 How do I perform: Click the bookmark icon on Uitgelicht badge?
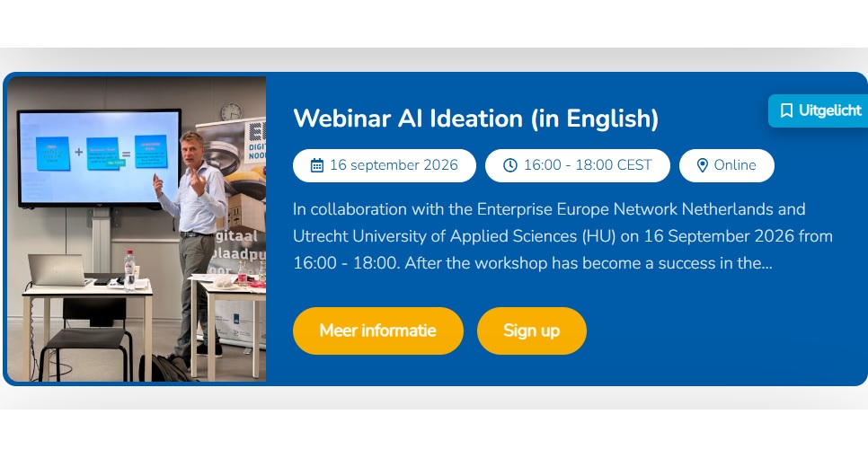click(x=786, y=110)
